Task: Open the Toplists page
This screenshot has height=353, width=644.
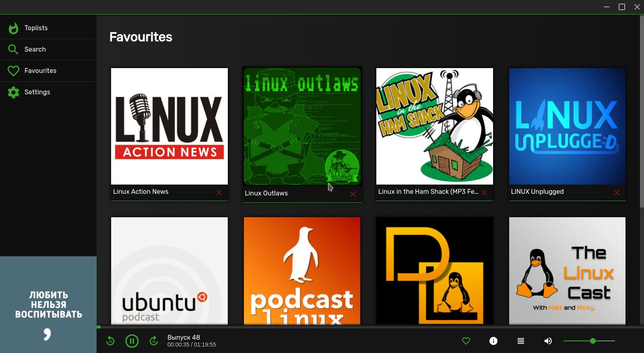Action: [48, 28]
